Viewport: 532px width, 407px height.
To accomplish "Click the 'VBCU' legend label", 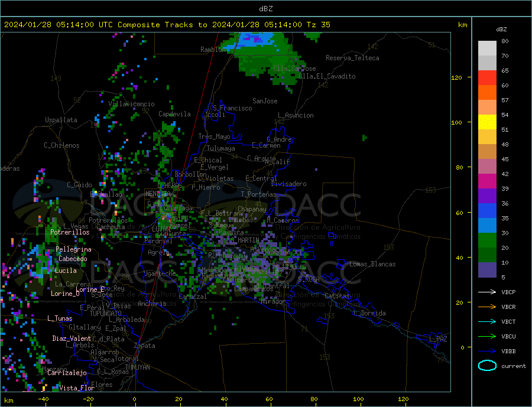I will (508, 336).
